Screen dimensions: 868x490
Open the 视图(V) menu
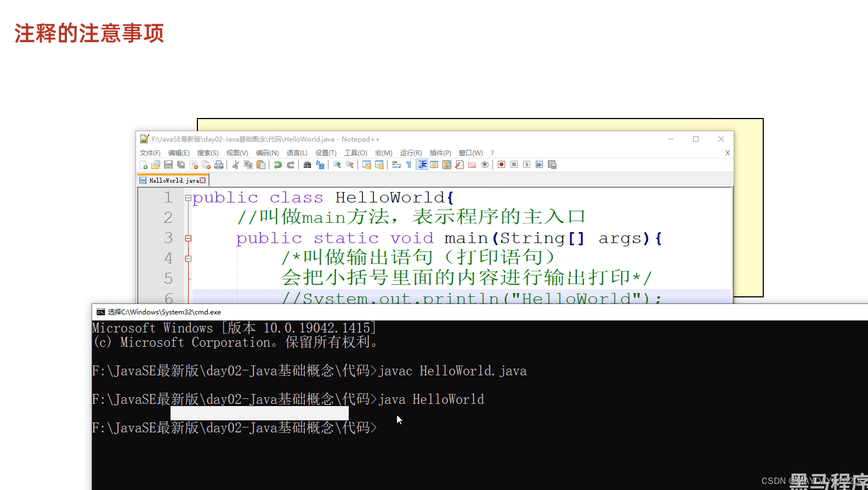pyautogui.click(x=237, y=153)
